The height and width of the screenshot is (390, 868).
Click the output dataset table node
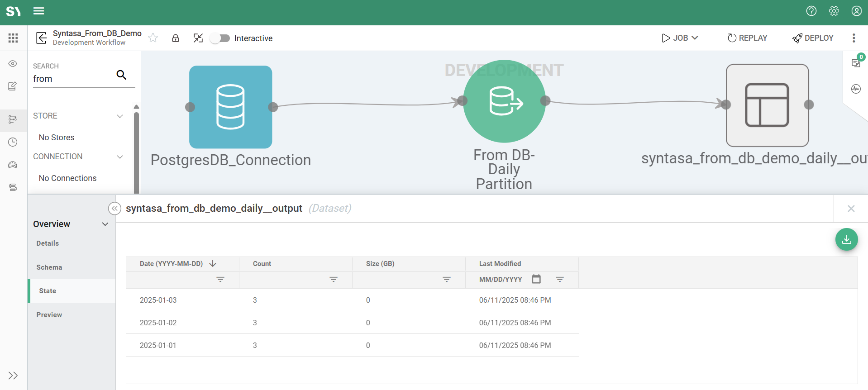point(767,105)
